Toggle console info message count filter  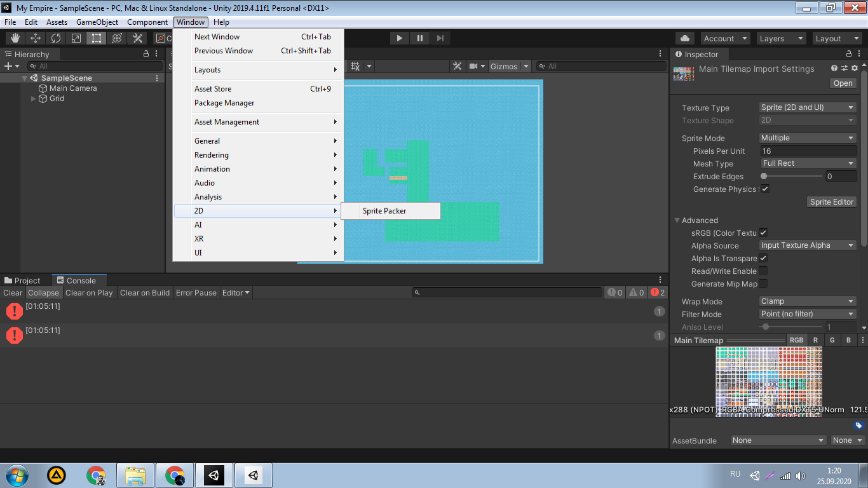[614, 292]
